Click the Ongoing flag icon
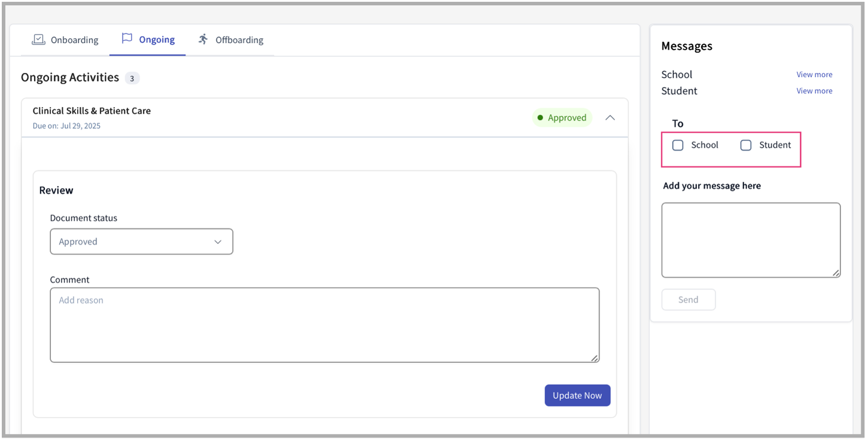This screenshot has height=440, width=868. [x=127, y=38]
